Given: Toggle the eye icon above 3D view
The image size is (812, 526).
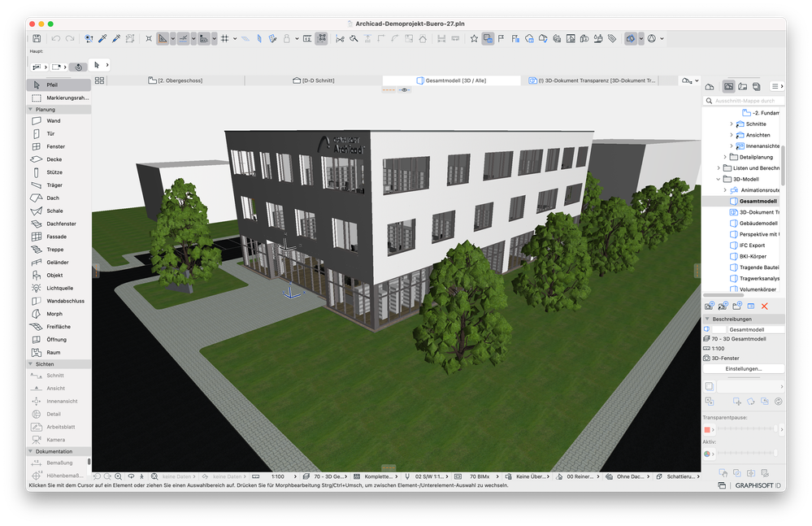Looking at the screenshot, I should tap(405, 90).
